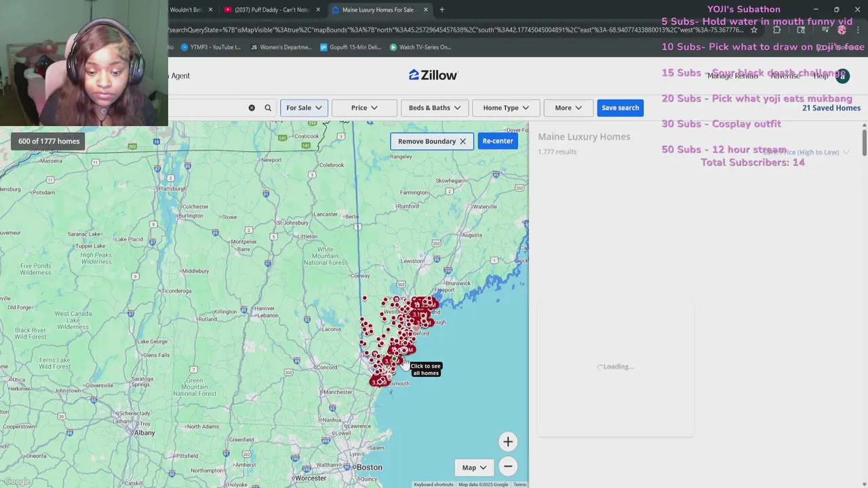Click the Worcester label on the map
This screenshot has height=488, width=868.
(x=311, y=478)
